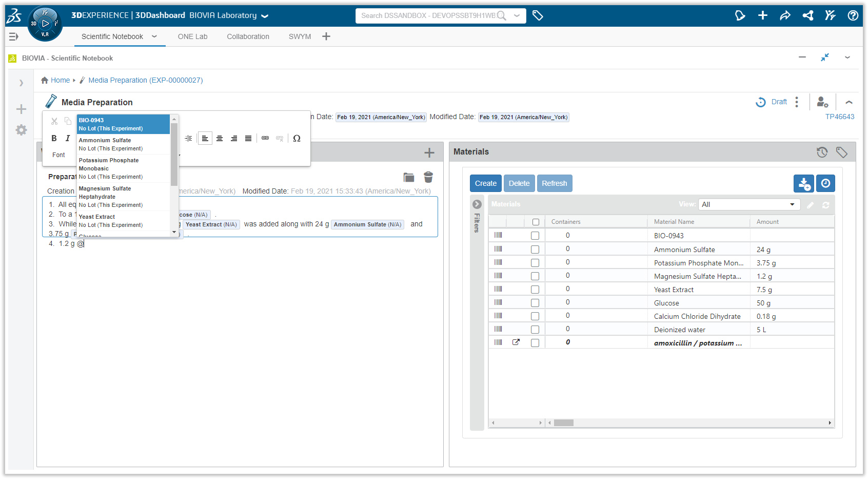
Task: Go to the Home breadcrumb link
Action: click(x=55, y=80)
